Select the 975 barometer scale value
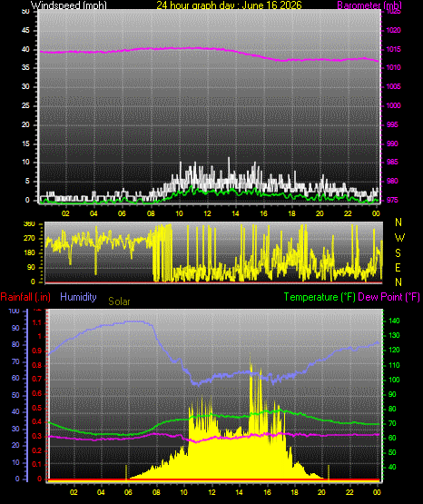The width and height of the screenshot is (423, 504). pos(392,201)
